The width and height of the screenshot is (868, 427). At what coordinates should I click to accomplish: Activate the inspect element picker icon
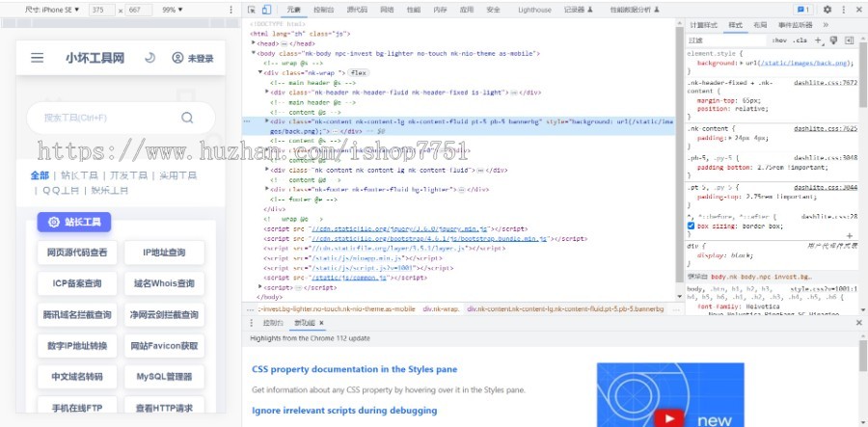click(x=252, y=10)
